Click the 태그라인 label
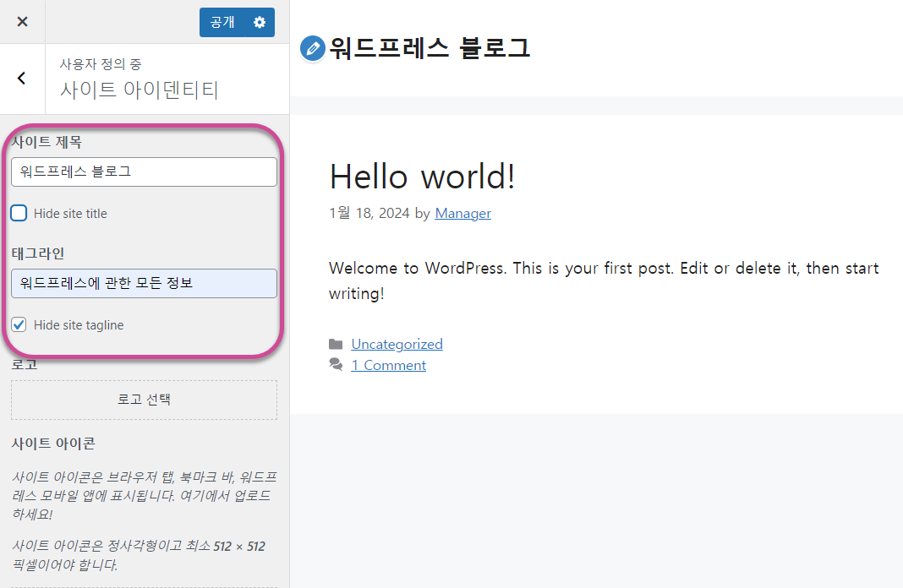This screenshot has height=588, width=903. click(x=38, y=253)
